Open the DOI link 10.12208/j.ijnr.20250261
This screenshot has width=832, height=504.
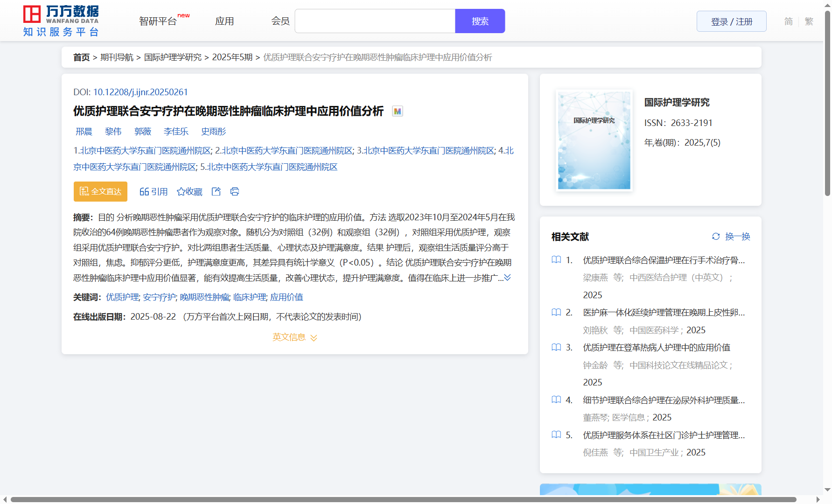140,92
